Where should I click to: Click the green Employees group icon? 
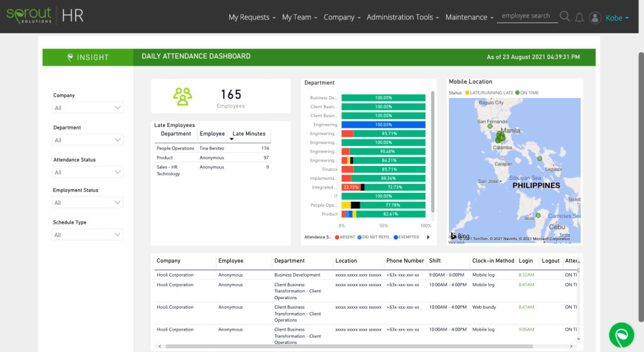182,96
